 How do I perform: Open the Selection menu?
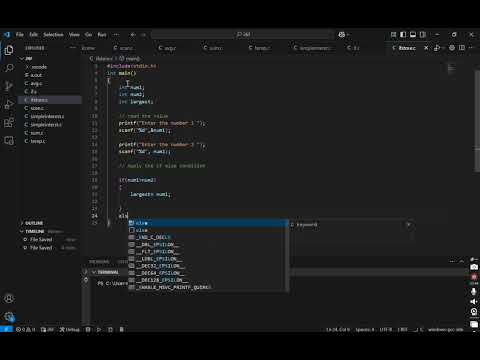pos(53,34)
